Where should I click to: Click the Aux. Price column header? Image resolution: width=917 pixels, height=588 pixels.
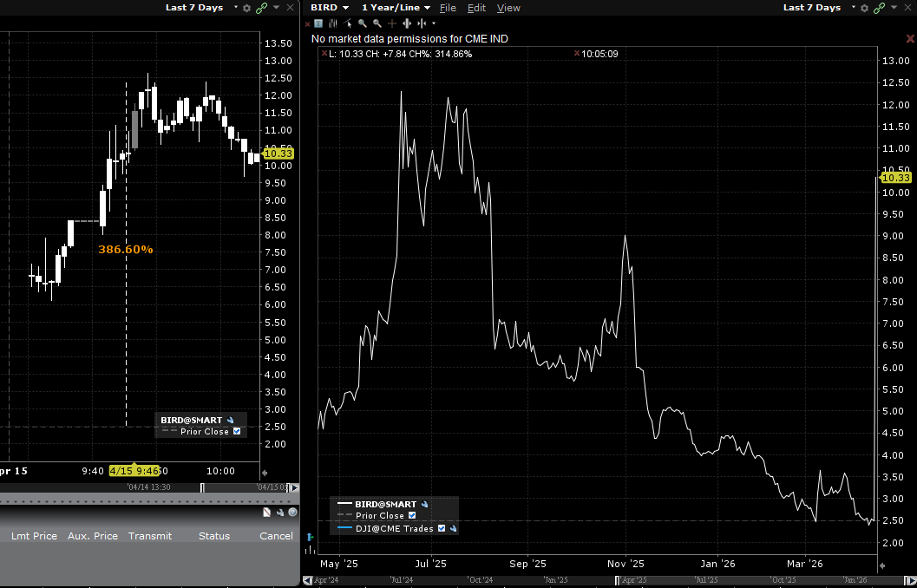pos(93,536)
